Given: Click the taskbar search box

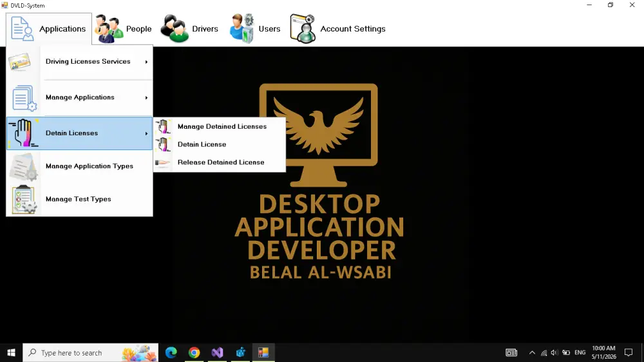Looking at the screenshot, I should (90, 352).
